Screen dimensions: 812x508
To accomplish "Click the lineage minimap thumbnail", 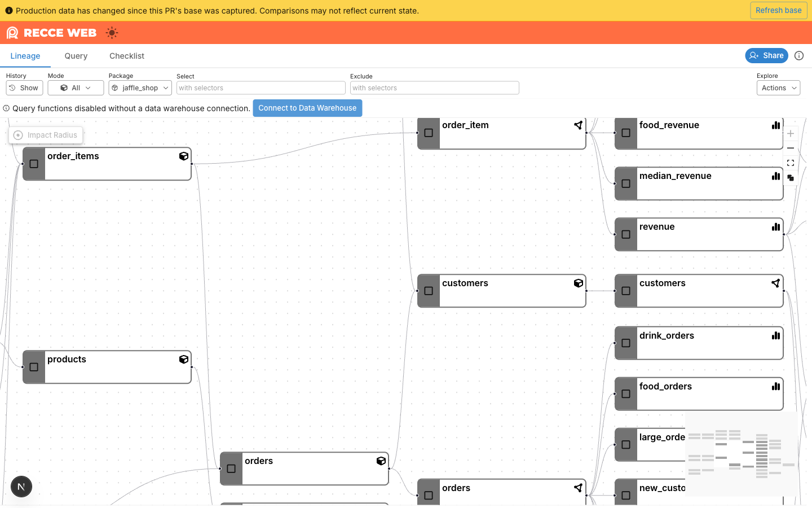I will [741, 454].
